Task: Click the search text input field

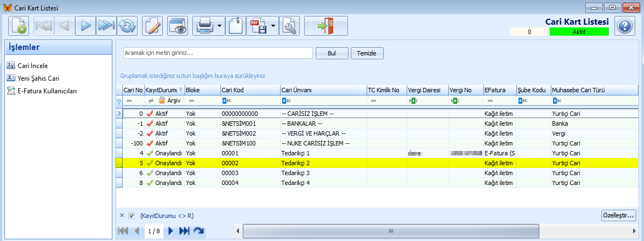Action: pos(218,53)
